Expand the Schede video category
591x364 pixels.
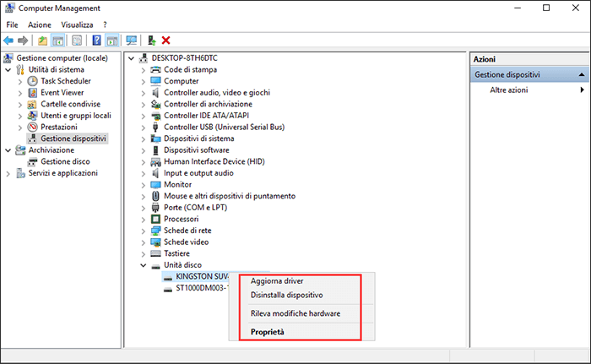(144, 242)
